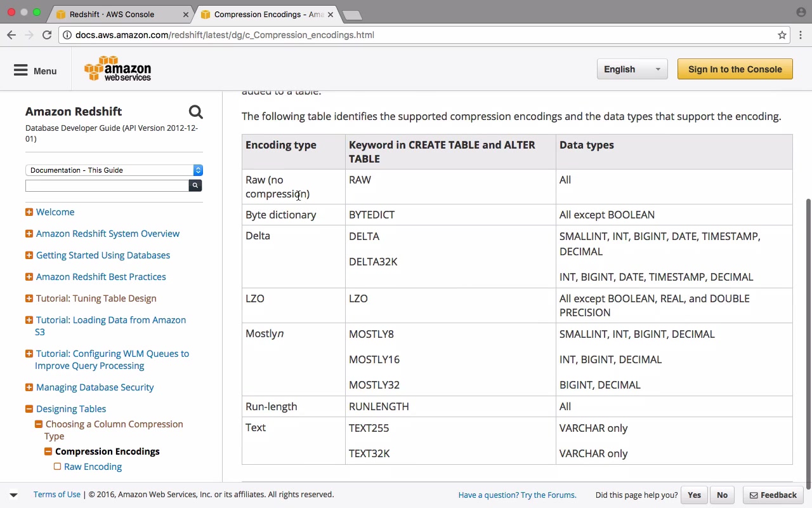The width and height of the screenshot is (812, 508).
Task: Open the hamburger Menu icon
Action: coord(21,70)
